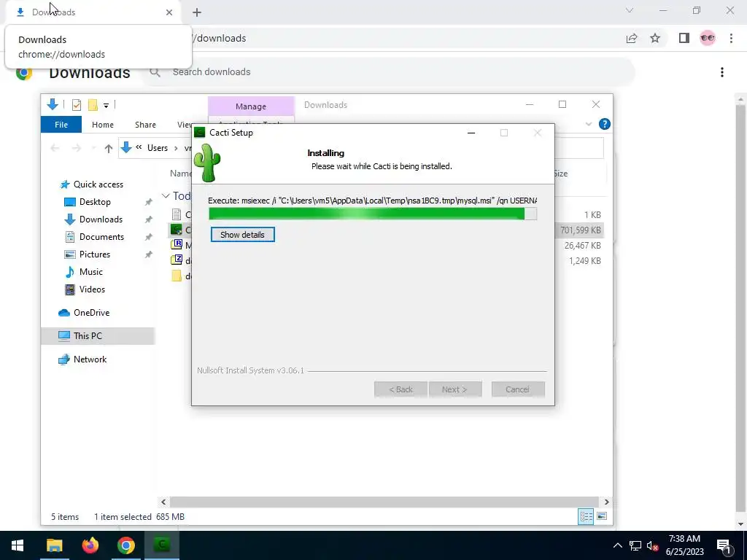Click the pin icon beside Desktop

tap(149, 202)
